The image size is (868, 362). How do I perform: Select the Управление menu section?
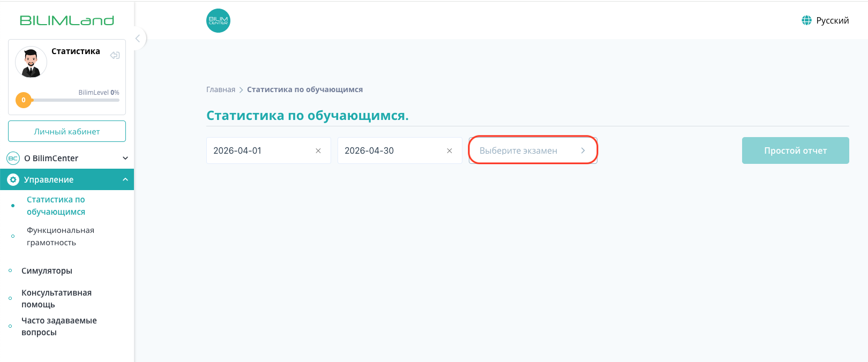67,179
